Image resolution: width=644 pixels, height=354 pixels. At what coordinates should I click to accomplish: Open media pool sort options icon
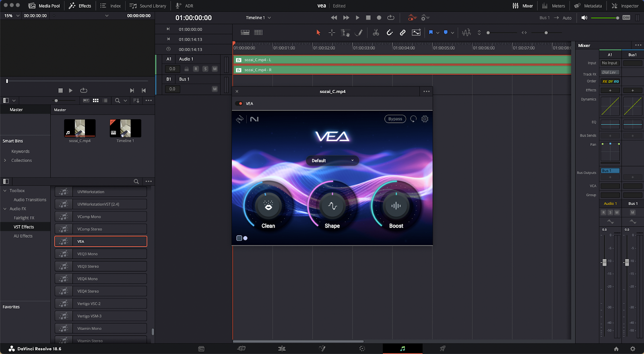tap(136, 100)
